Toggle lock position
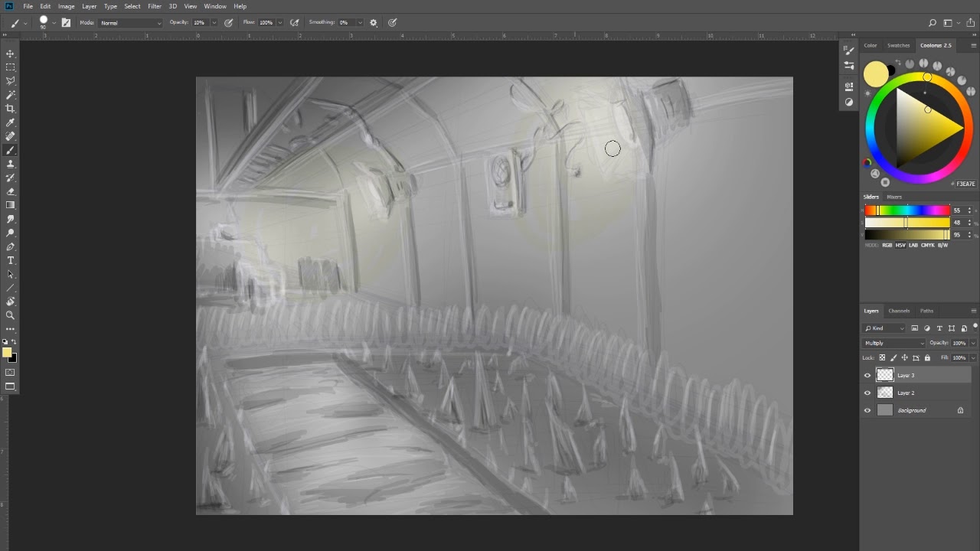The image size is (980, 551). [x=905, y=357]
